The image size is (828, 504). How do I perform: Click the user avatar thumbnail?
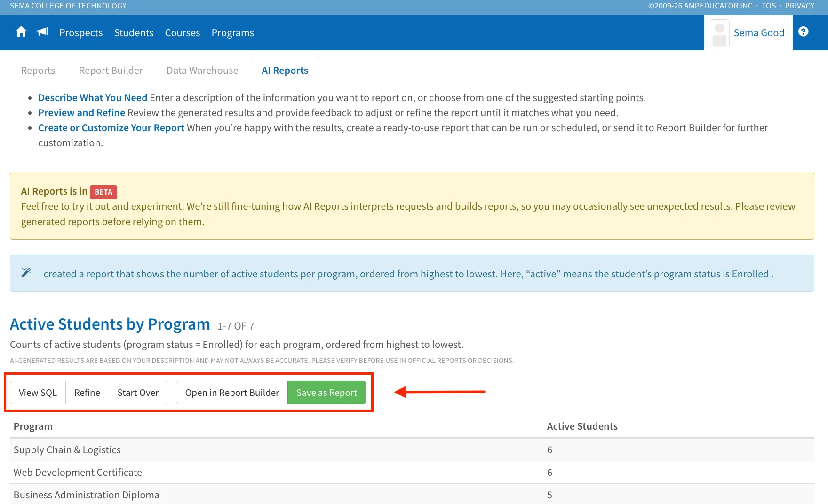[719, 33]
